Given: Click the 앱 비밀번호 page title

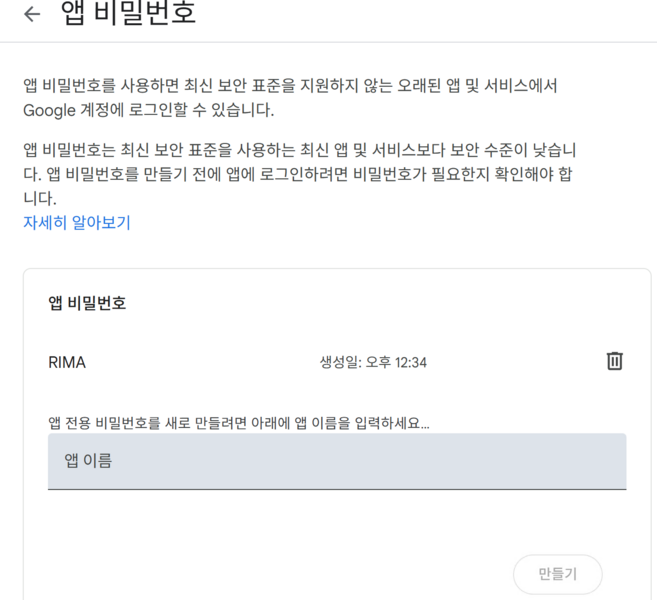Looking at the screenshot, I should point(128,13).
